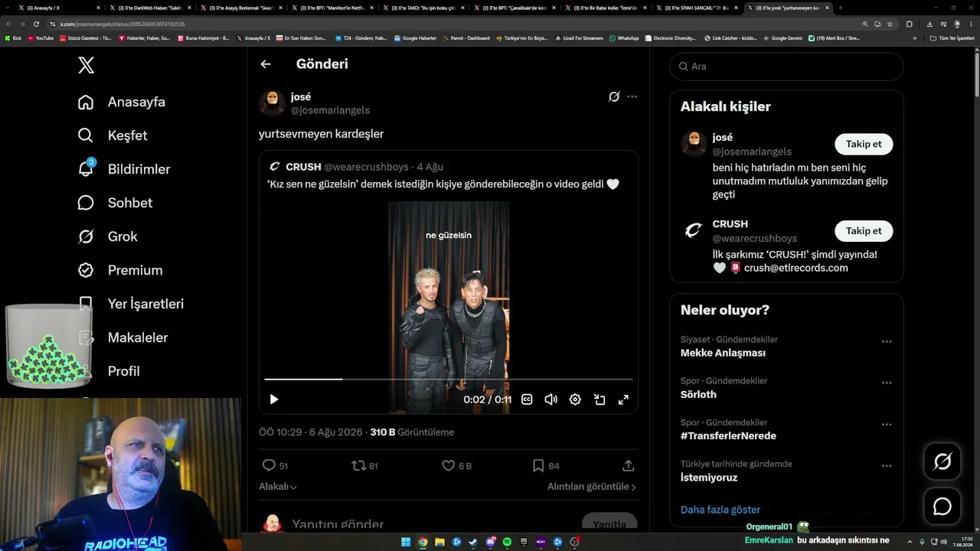Click the Grok icon on the post header

coord(614,96)
